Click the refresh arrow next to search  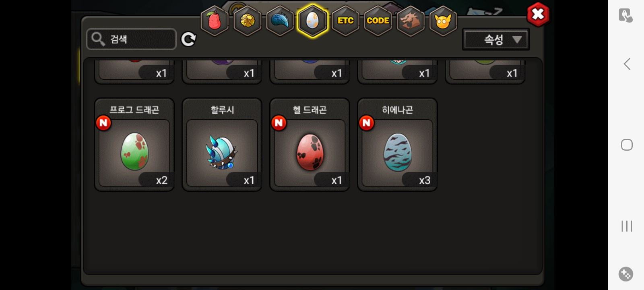(188, 39)
